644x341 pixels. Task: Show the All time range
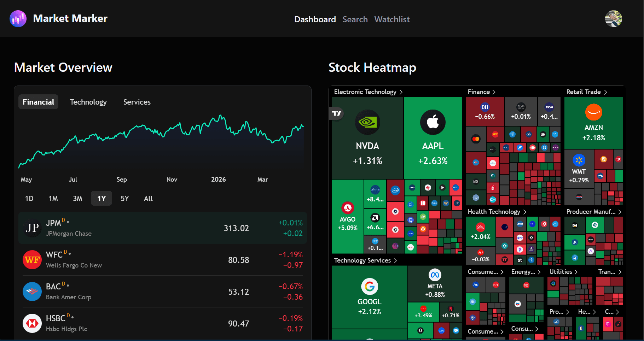pos(149,199)
